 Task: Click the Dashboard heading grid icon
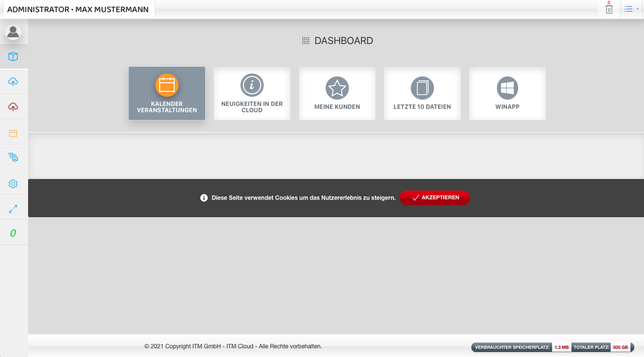(x=305, y=41)
